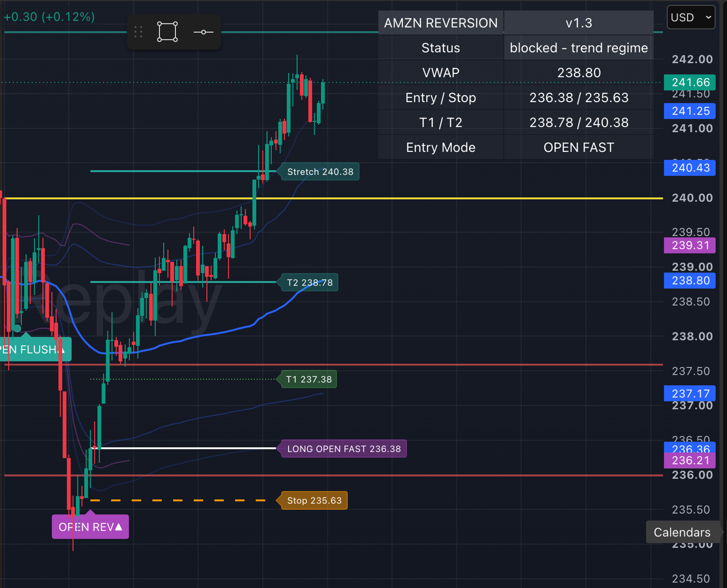Grab the floating toolbar drag handle
Image resolution: width=727 pixels, height=588 pixels.
138,32
